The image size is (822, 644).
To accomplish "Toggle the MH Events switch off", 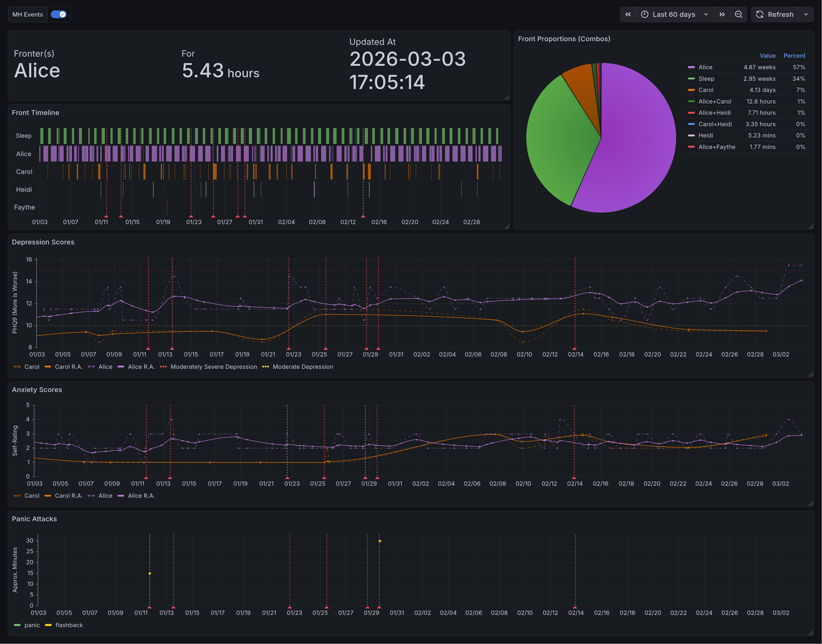I will [59, 14].
